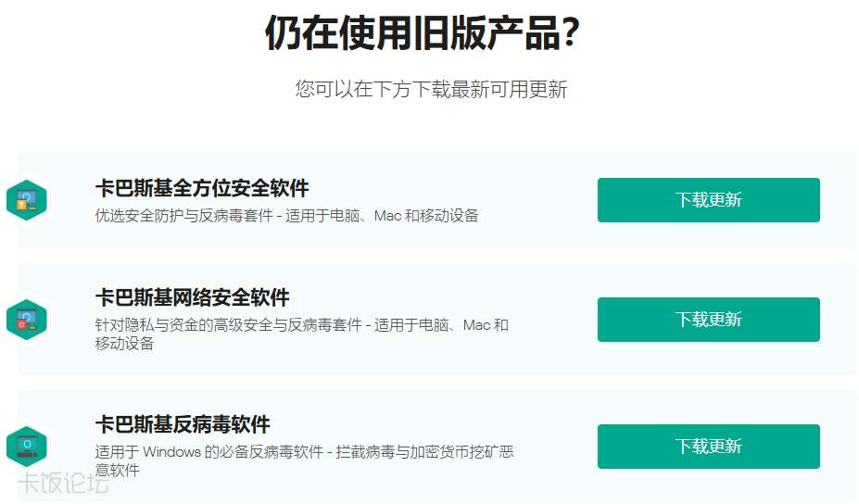The image size is (859, 504).
Task: Click the Kaspersky Internet Security hexagon icon
Action: (x=27, y=320)
